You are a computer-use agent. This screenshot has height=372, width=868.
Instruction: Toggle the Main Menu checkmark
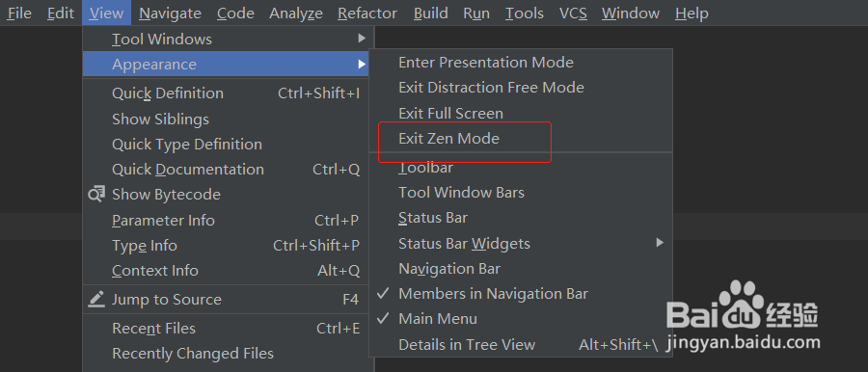pos(383,319)
